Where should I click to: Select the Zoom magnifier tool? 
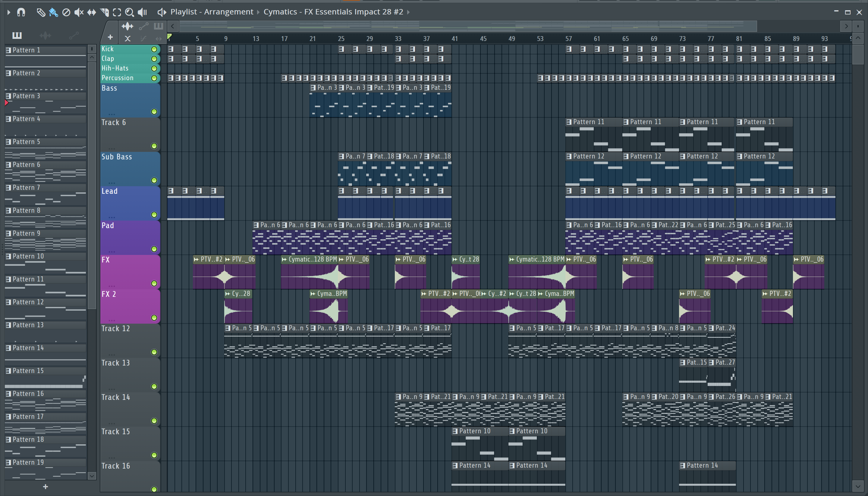(129, 13)
